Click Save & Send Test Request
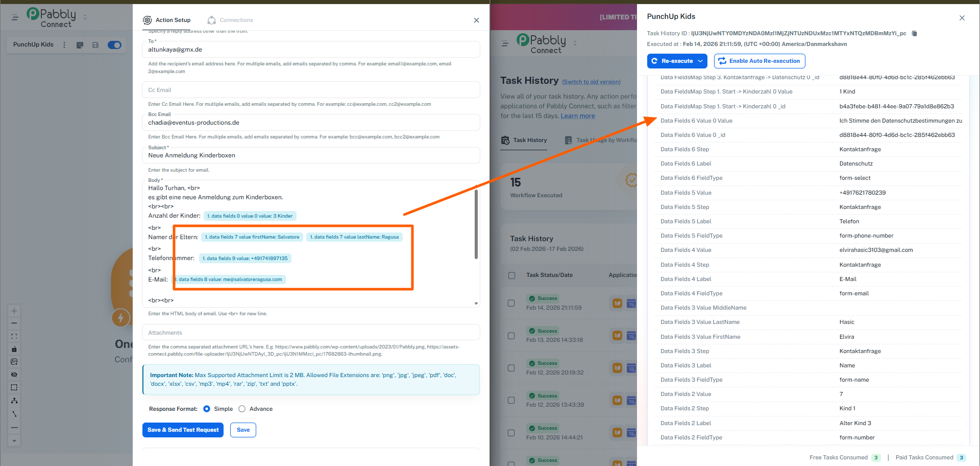This screenshot has height=466, width=980. pyautogui.click(x=183, y=430)
